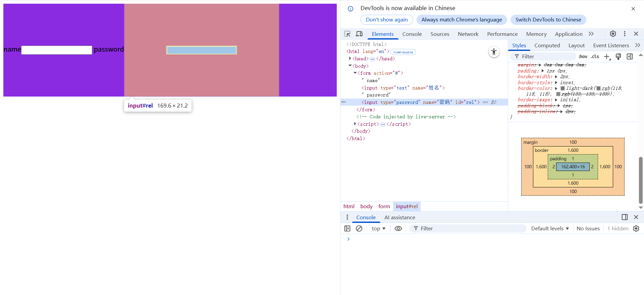
Task: Select the Computed styles tab
Action: pos(547,45)
